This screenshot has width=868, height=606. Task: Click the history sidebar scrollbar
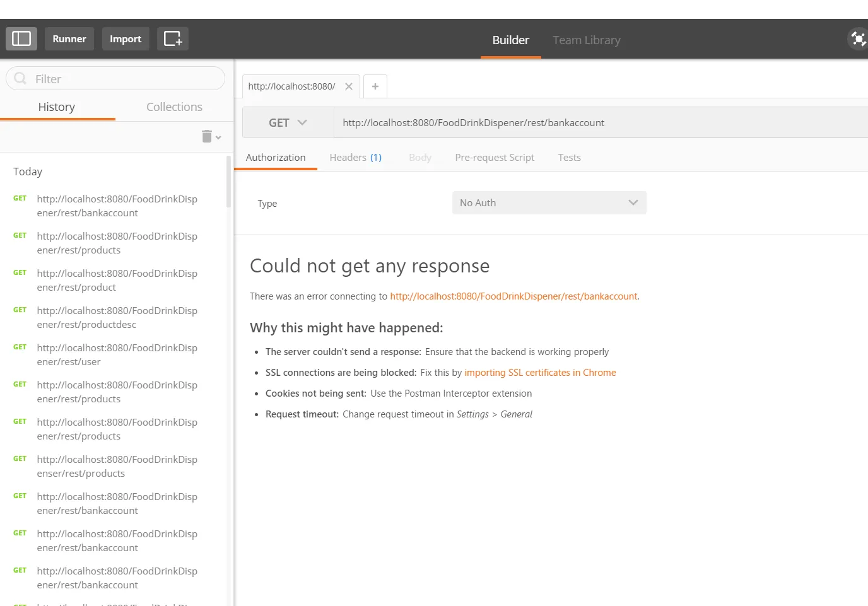[x=228, y=183]
